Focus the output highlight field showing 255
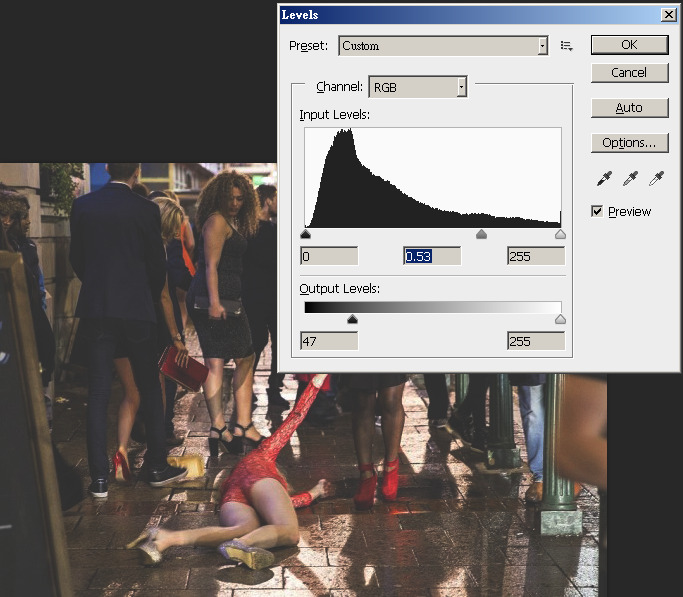 point(536,341)
